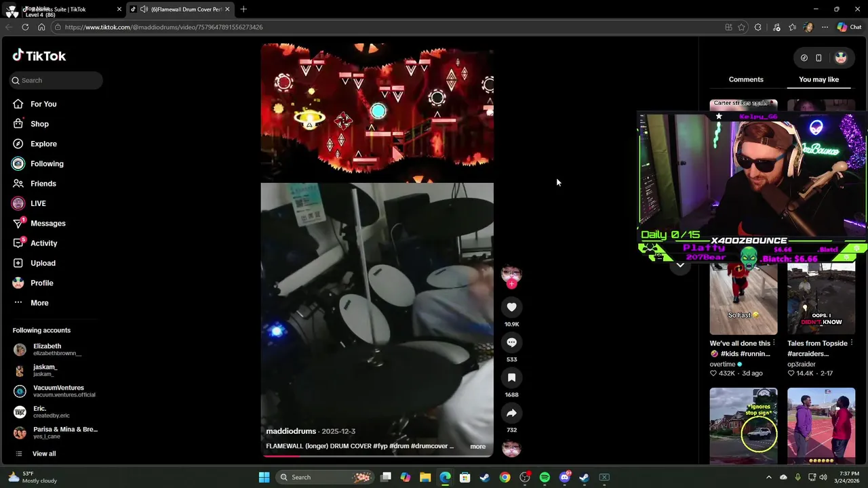Screen dimensions: 868x488
Task: Open the Windows Start menu
Action: point(264,477)
